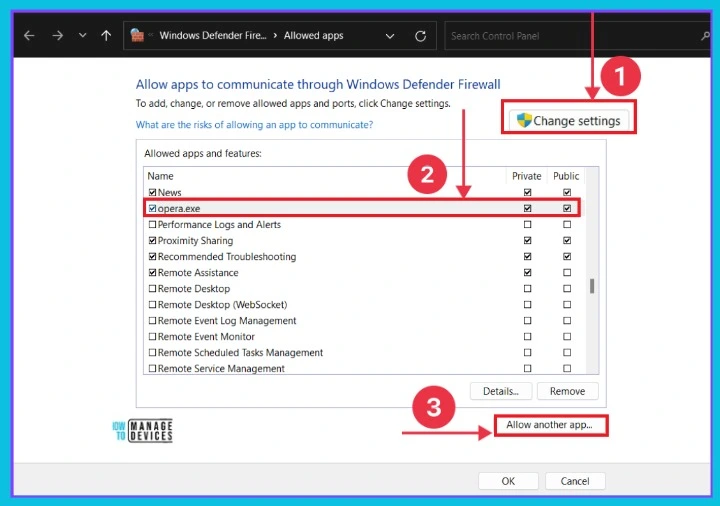Open the risks of allowing an app link
Image resolution: width=720 pixels, height=506 pixels.
click(x=254, y=124)
